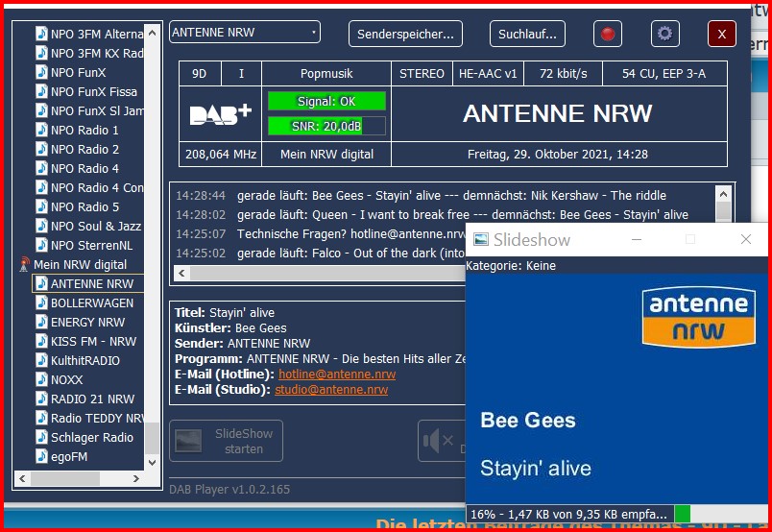
Task: Choose the BOLLERWAGEN station
Action: click(x=91, y=302)
